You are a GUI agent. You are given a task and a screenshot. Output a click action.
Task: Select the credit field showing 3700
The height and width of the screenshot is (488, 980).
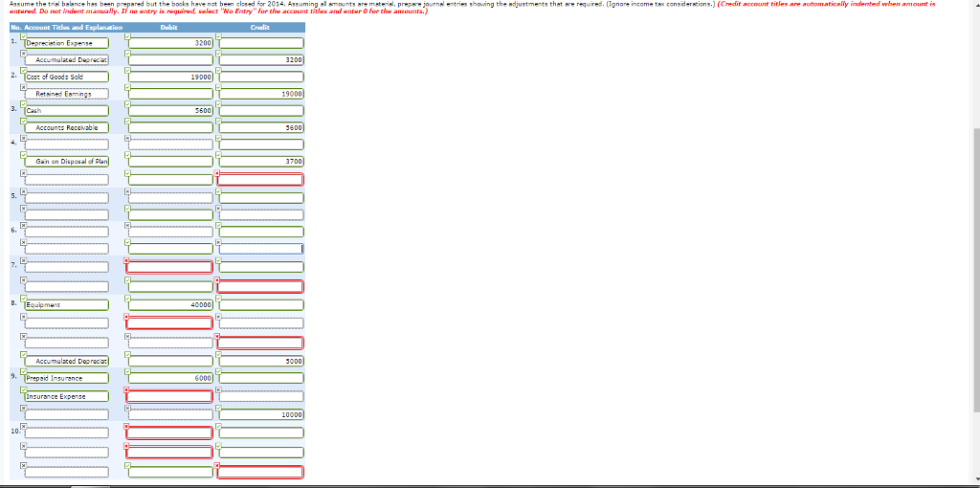click(261, 161)
